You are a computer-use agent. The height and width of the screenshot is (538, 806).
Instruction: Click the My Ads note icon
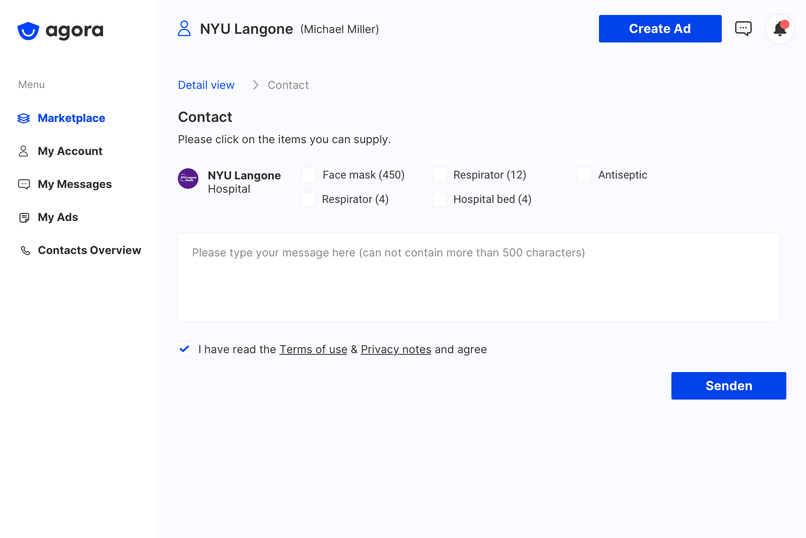click(x=24, y=218)
